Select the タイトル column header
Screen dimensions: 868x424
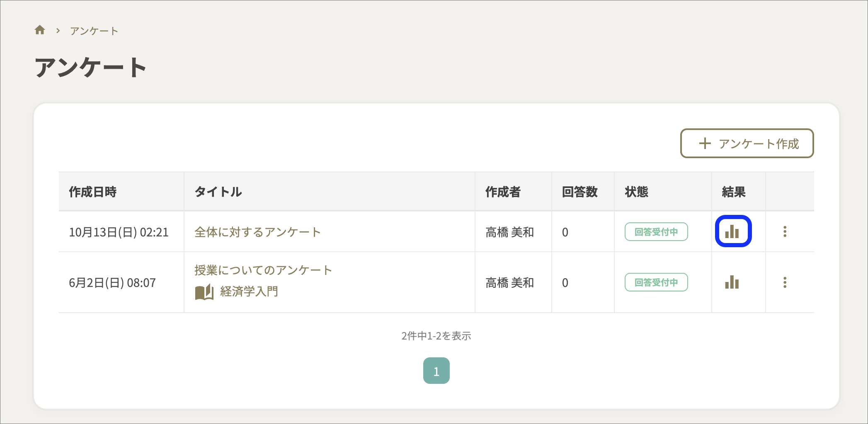(x=218, y=191)
